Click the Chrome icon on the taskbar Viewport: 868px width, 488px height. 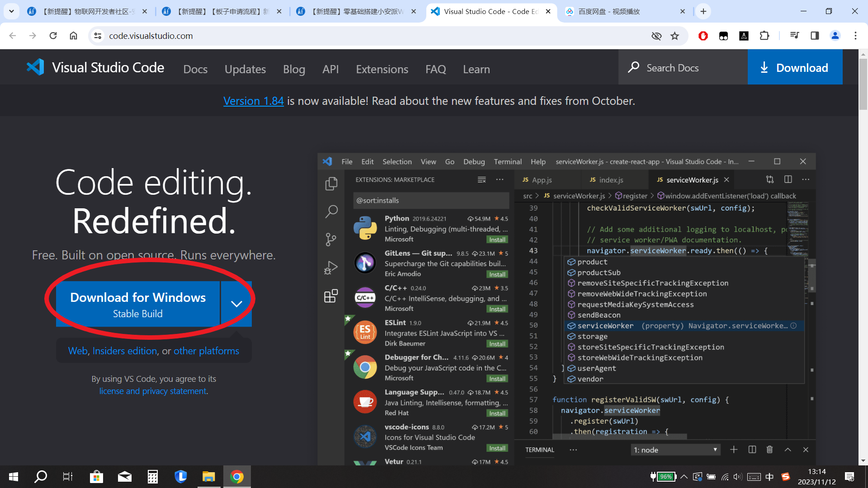pos(237,477)
